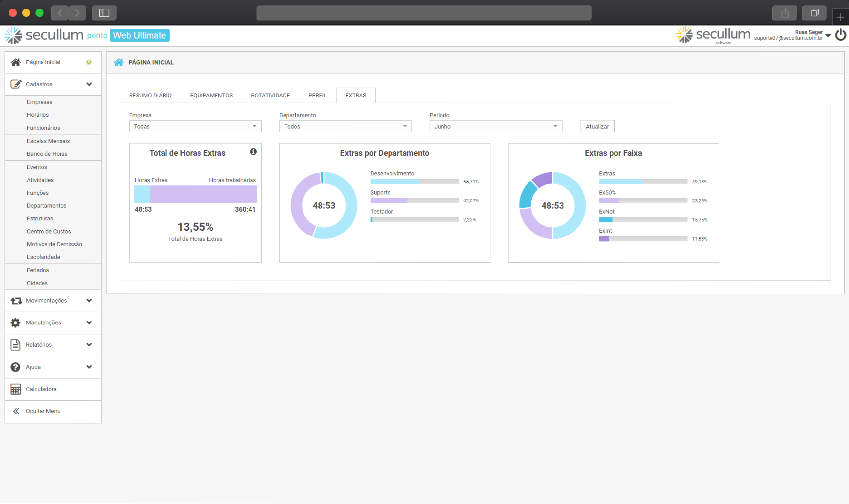
Task: Click the Atualizar button
Action: 597,126
